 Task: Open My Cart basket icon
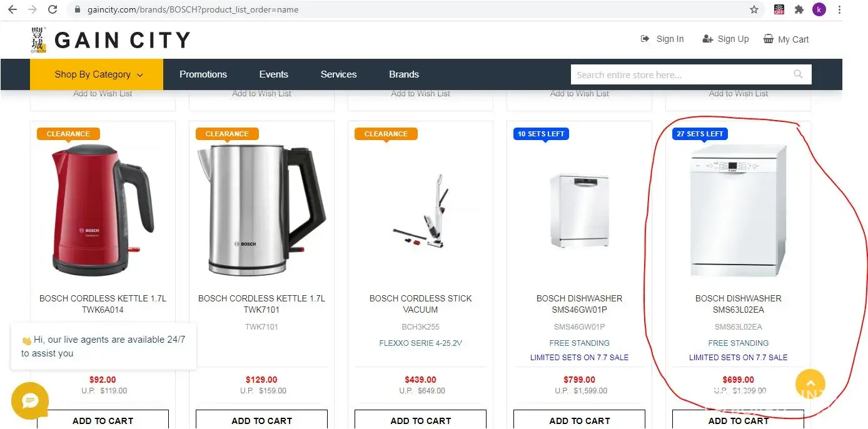[x=769, y=39]
